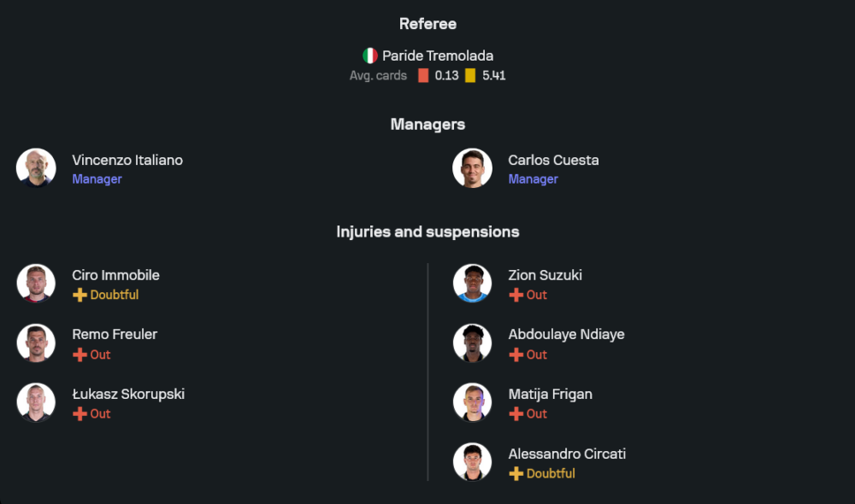Click the Out status under Abdoulaye Ndiaye
This screenshot has width=855, height=504.
(x=536, y=355)
